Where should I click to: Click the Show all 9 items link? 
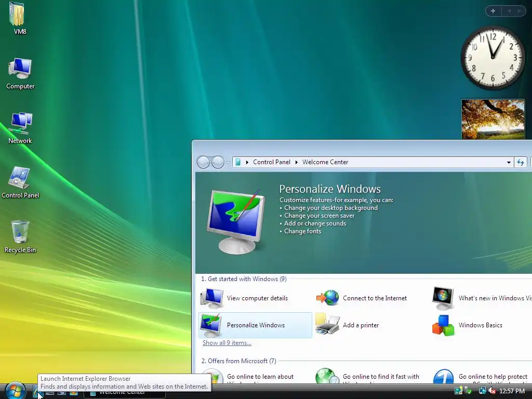pyautogui.click(x=227, y=343)
